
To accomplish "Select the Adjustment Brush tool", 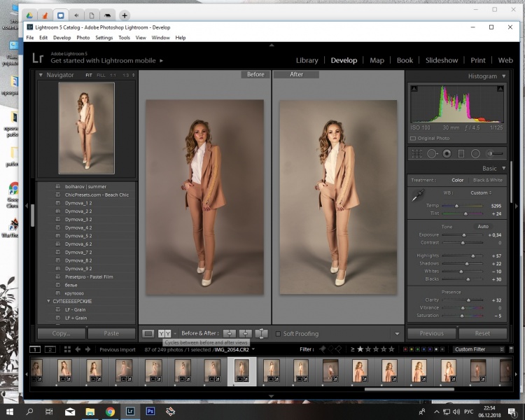I will 494,154.
